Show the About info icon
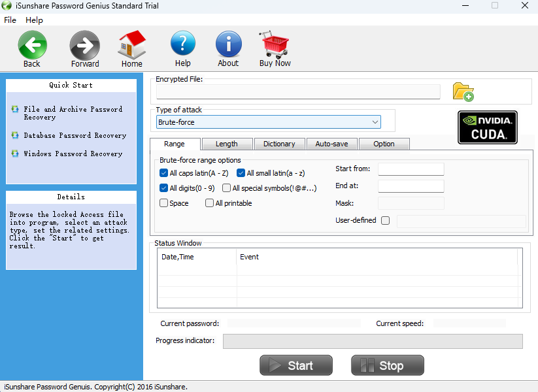This screenshot has height=392, width=538. (229, 44)
